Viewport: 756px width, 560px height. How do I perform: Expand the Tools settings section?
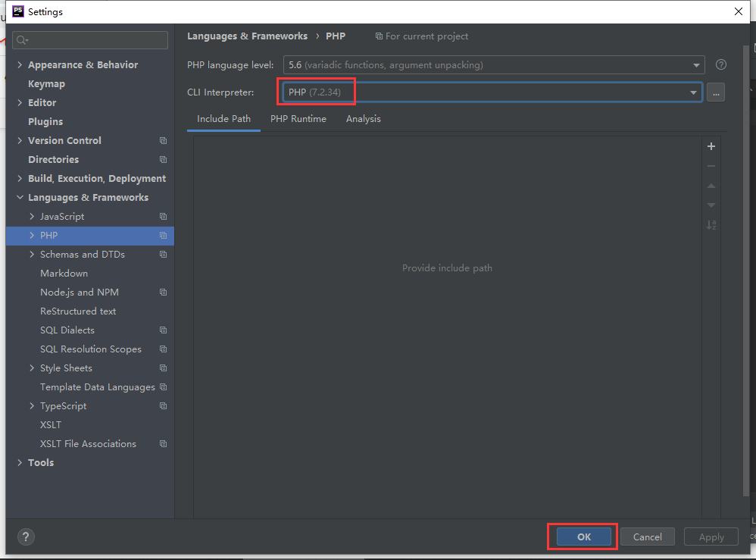point(20,462)
